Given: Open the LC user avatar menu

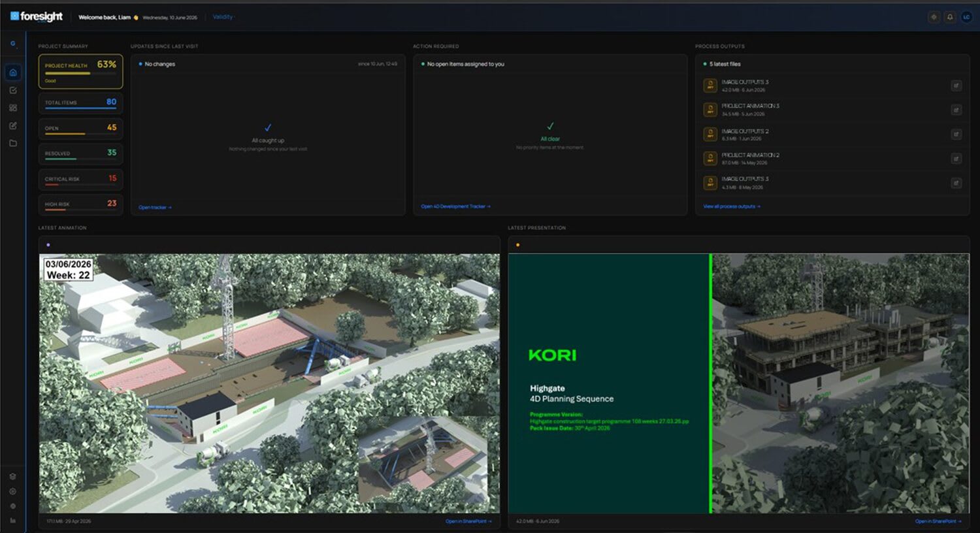Looking at the screenshot, I should [x=966, y=17].
